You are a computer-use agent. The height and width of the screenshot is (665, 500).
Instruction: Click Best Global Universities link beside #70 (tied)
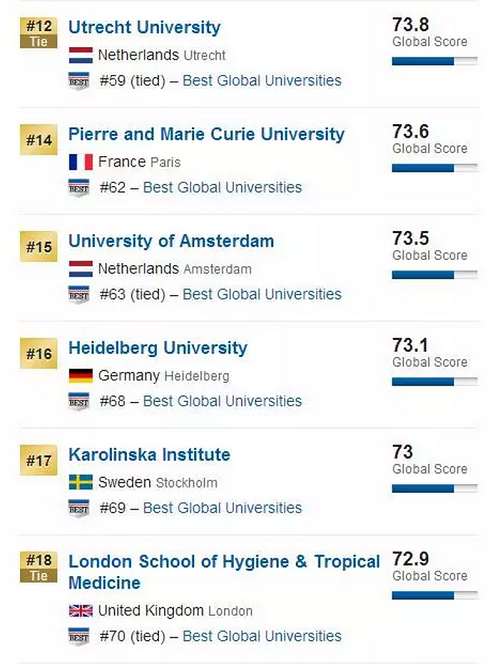(262, 636)
